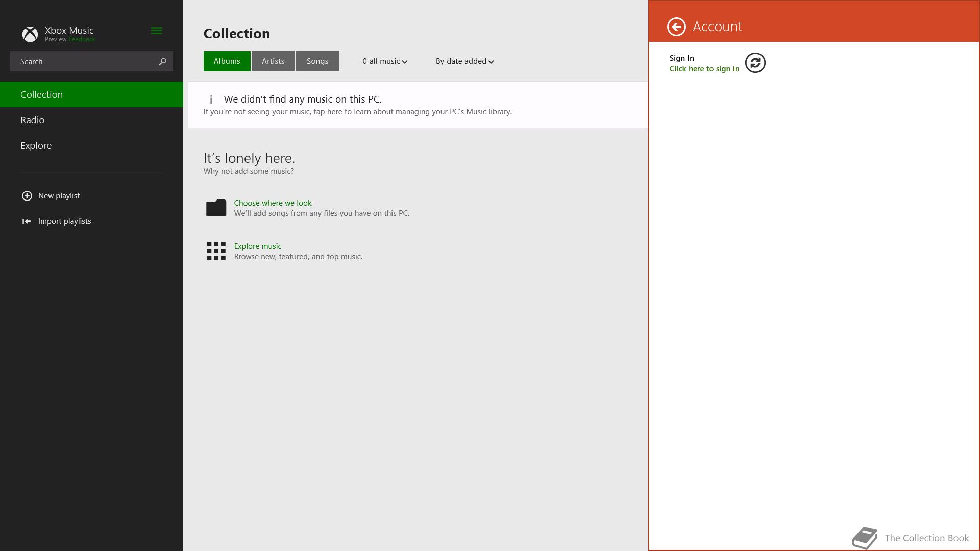Switch to the Songs tab
The width and height of the screenshot is (980, 551).
pyautogui.click(x=317, y=61)
